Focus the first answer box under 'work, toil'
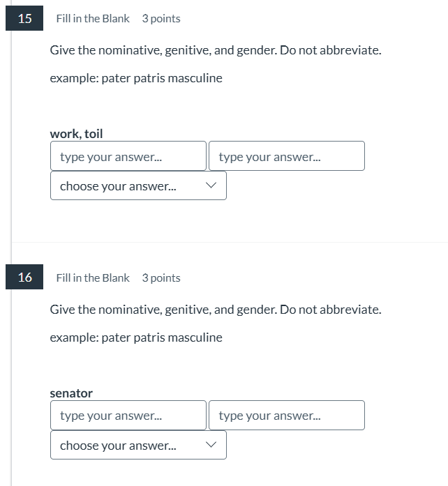448x486 pixels. 128,156
